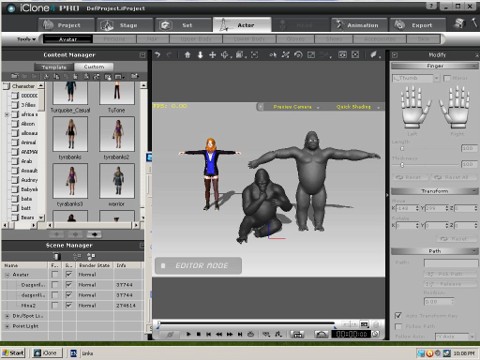Image resolution: width=480 pixels, height=360 pixels.
Task: Open the Stage tab
Action: coord(125,25)
